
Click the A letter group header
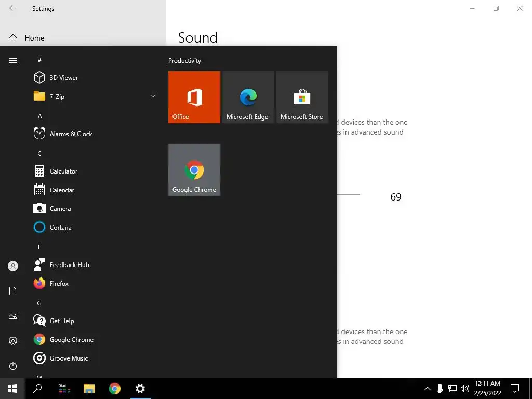[39, 116]
